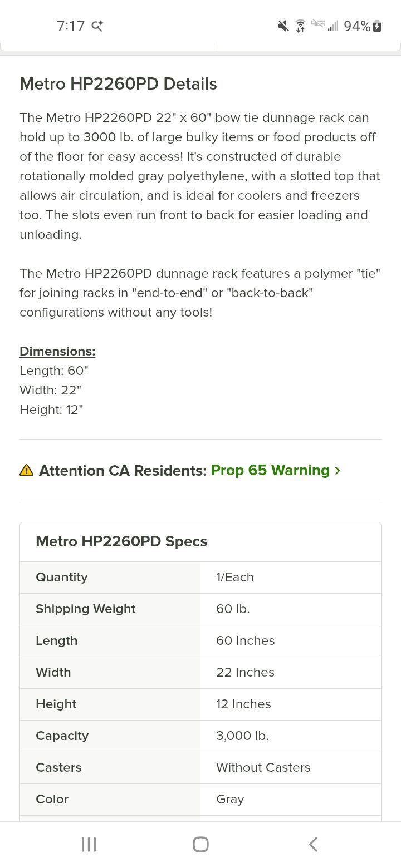The image size is (401, 868).
Task: Select the Shipping Weight spec row label
Action: 86,609
